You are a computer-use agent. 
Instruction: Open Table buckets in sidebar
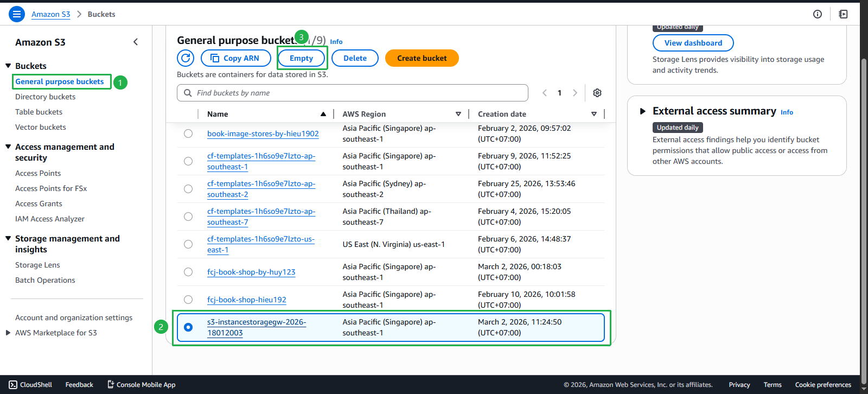coord(39,112)
